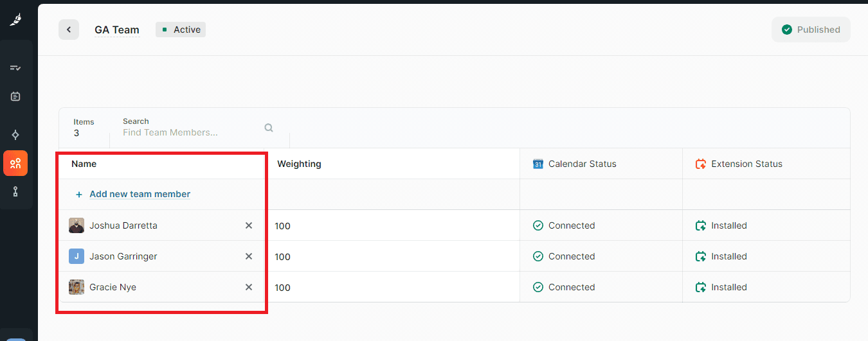Screen dimensions: 868x341
Task: Remove Joshua Darretta from the team
Action: click(249, 225)
